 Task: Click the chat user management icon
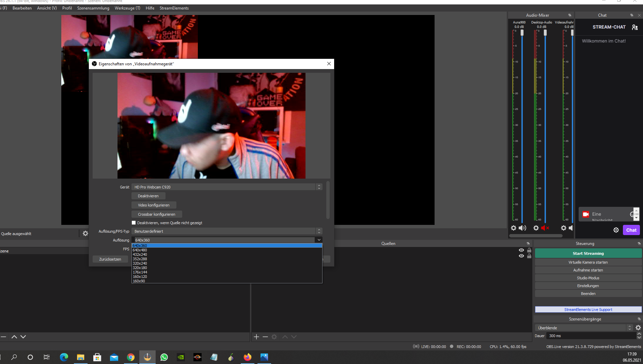[x=635, y=27]
